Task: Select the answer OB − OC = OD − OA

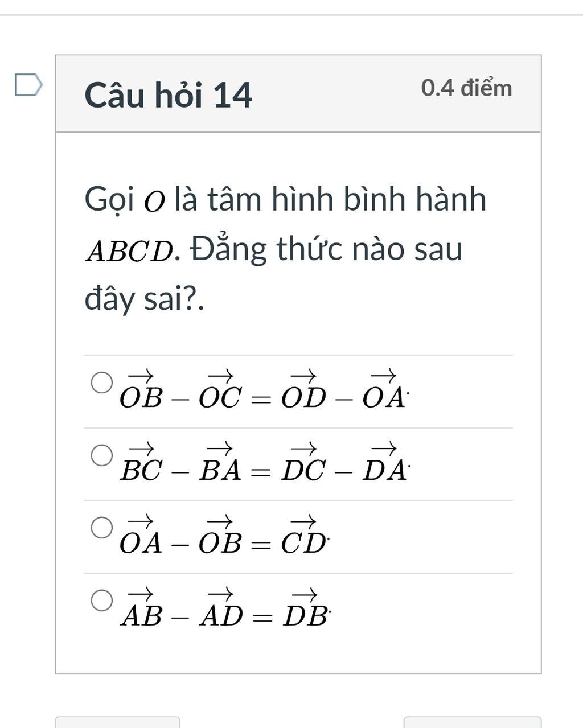Action: point(102,383)
